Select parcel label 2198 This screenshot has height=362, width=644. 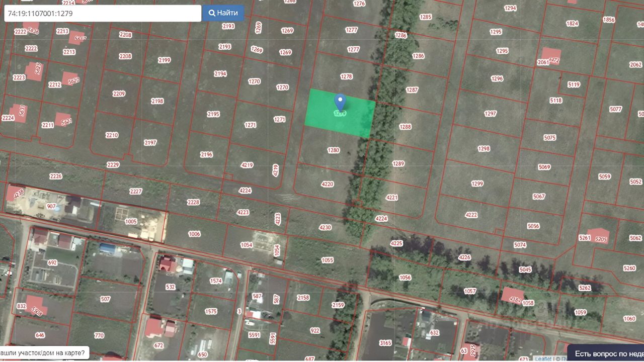coord(157,101)
